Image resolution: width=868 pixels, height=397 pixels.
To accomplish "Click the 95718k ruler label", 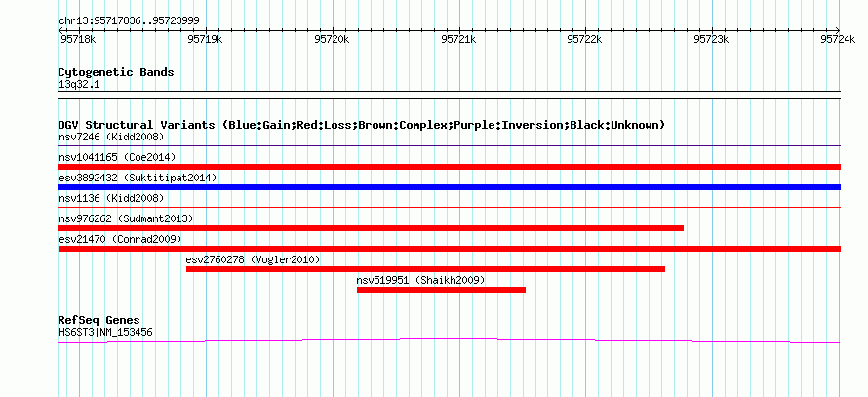I will [78, 39].
